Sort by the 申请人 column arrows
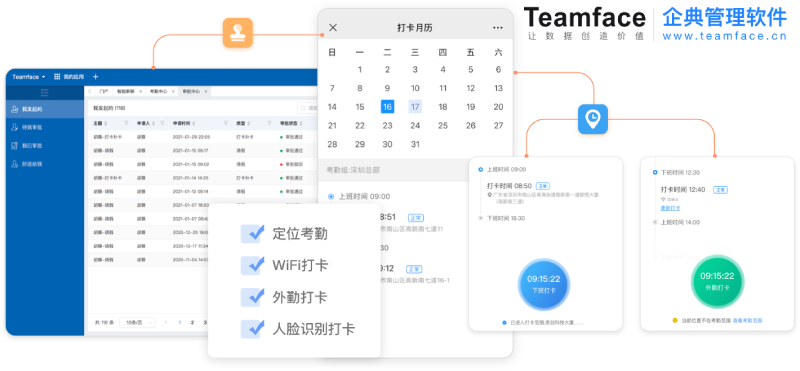This screenshot has height=371, width=800. [155, 123]
